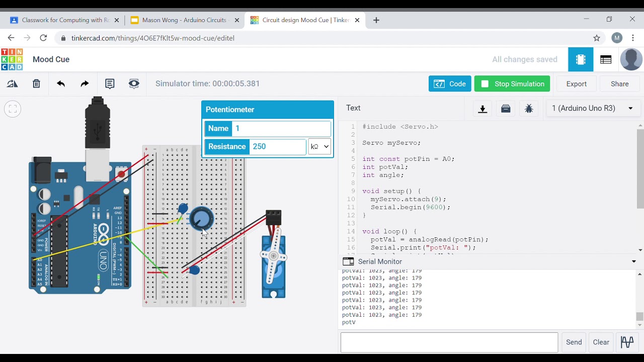Open the notes tool
Screen dimensions: 644x362
point(110,84)
